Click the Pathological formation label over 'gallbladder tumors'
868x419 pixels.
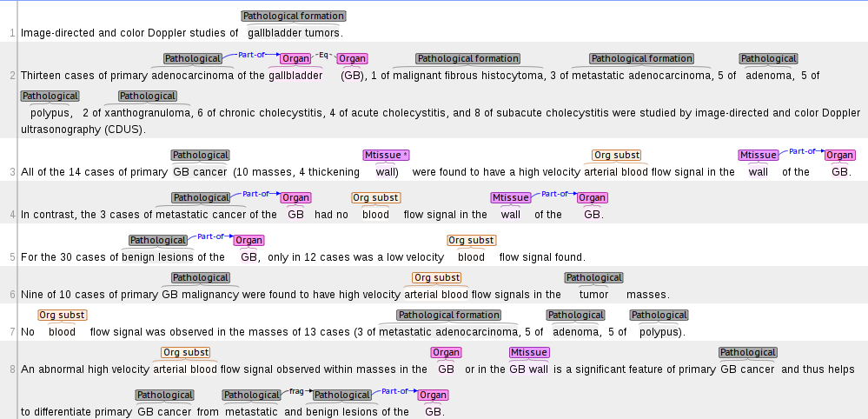(x=294, y=16)
